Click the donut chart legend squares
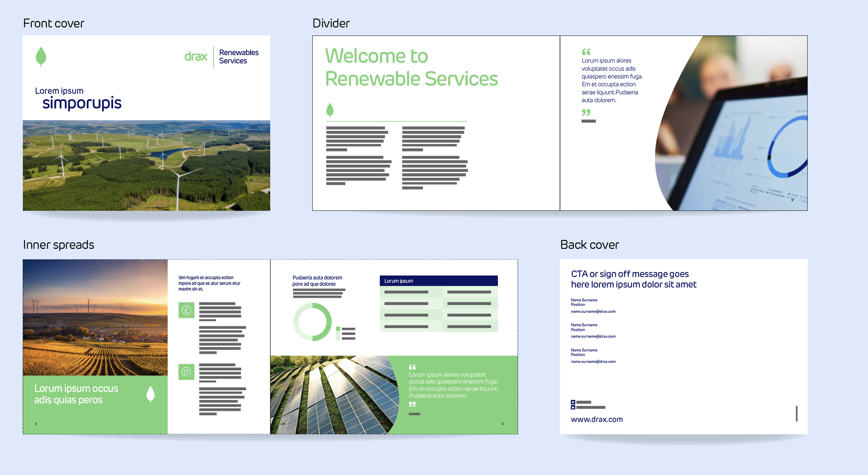The height and width of the screenshot is (475, 868). [x=338, y=333]
